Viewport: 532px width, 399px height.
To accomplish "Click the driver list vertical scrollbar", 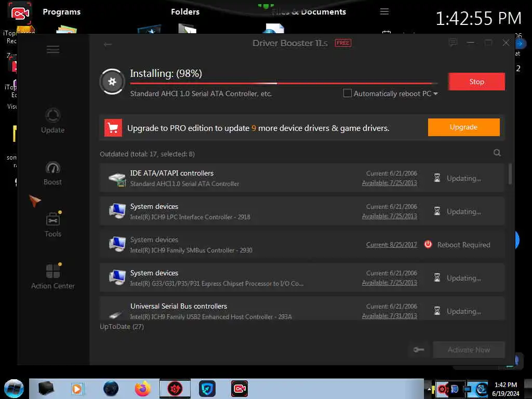I will click(x=510, y=174).
